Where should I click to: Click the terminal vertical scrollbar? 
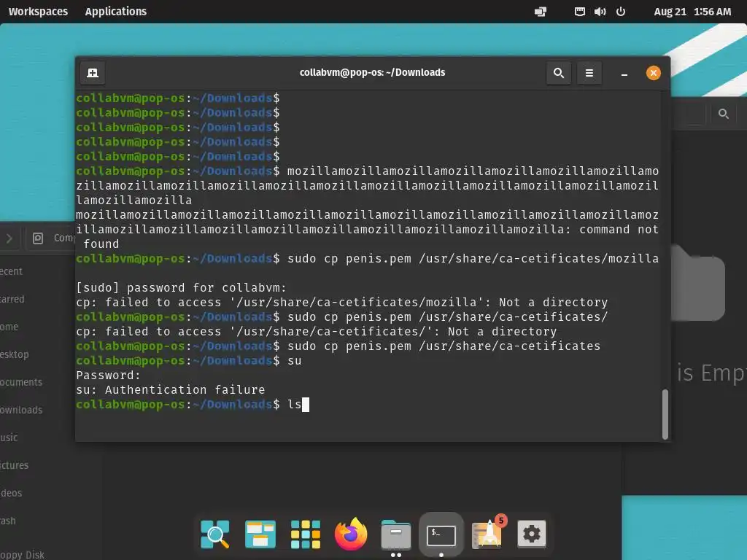click(x=665, y=414)
